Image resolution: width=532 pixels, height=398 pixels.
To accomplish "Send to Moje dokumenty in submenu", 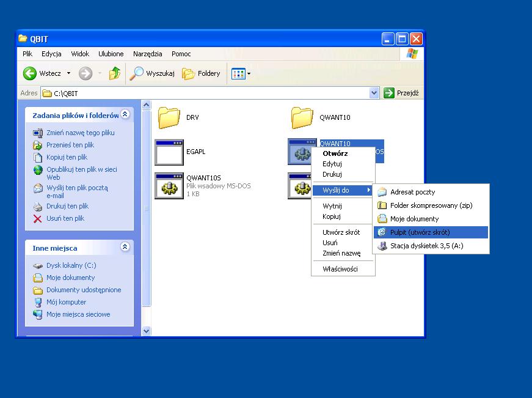I will pyautogui.click(x=431, y=219).
